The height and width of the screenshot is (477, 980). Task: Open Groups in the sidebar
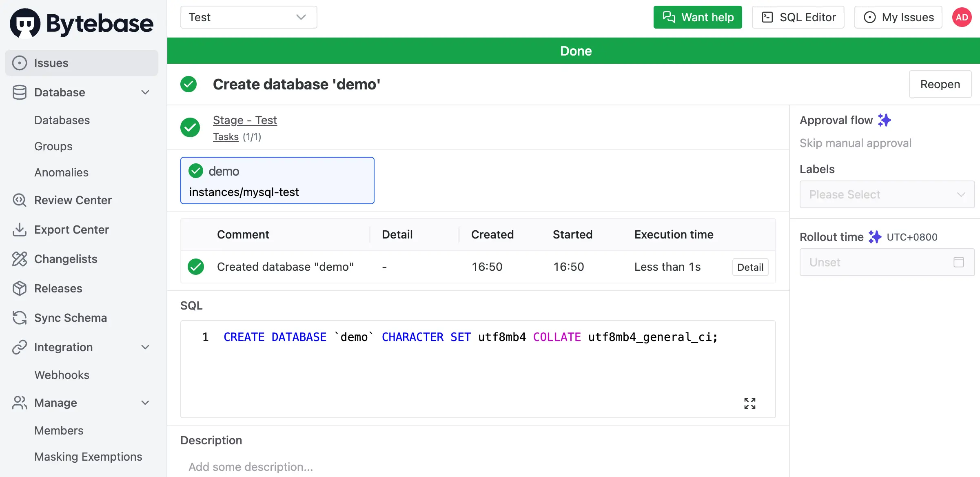(53, 146)
